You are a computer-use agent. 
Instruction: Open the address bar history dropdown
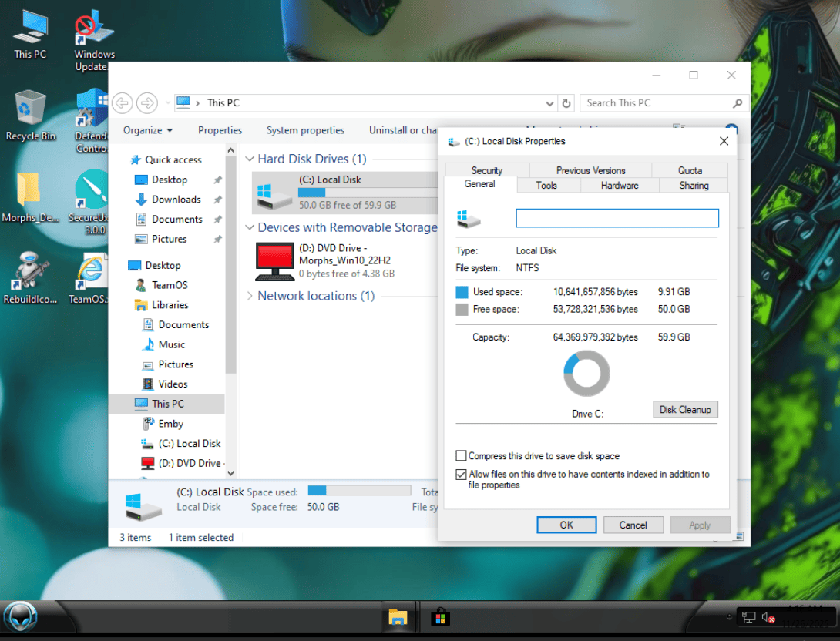click(549, 103)
